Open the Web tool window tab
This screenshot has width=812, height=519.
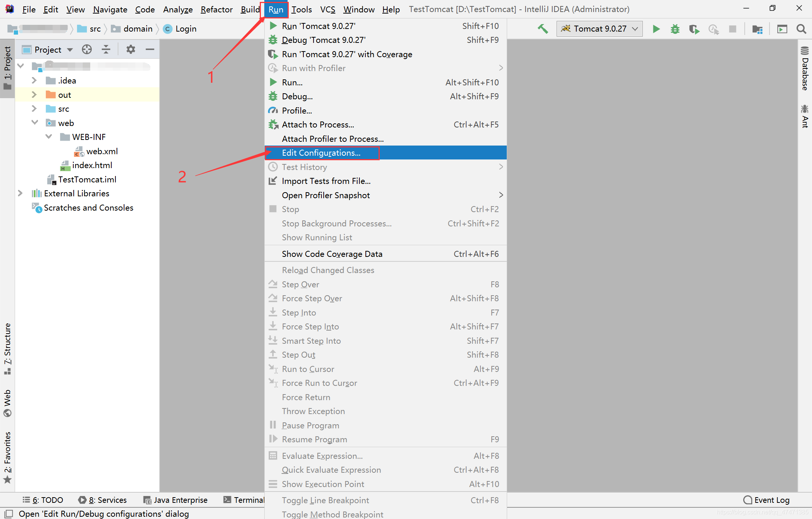pos(8,403)
